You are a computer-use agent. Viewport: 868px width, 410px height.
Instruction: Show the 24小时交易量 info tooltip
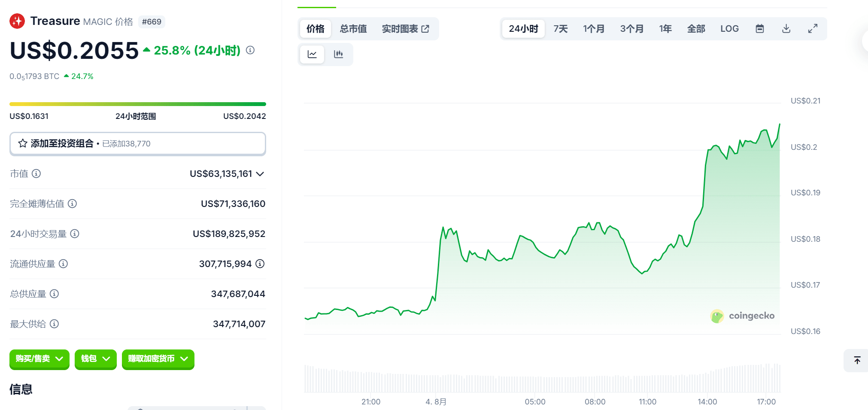[x=75, y=234]
